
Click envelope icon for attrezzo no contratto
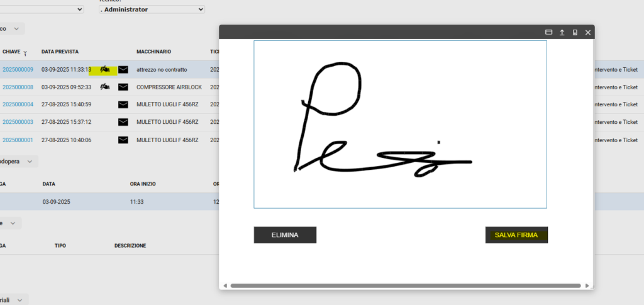click(x=123, y=69)
